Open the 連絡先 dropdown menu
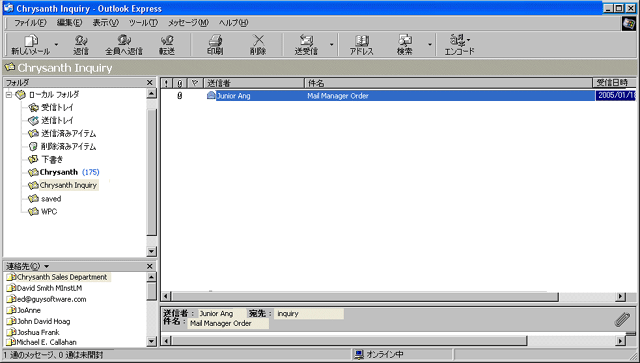 click(x=46, y=266)
